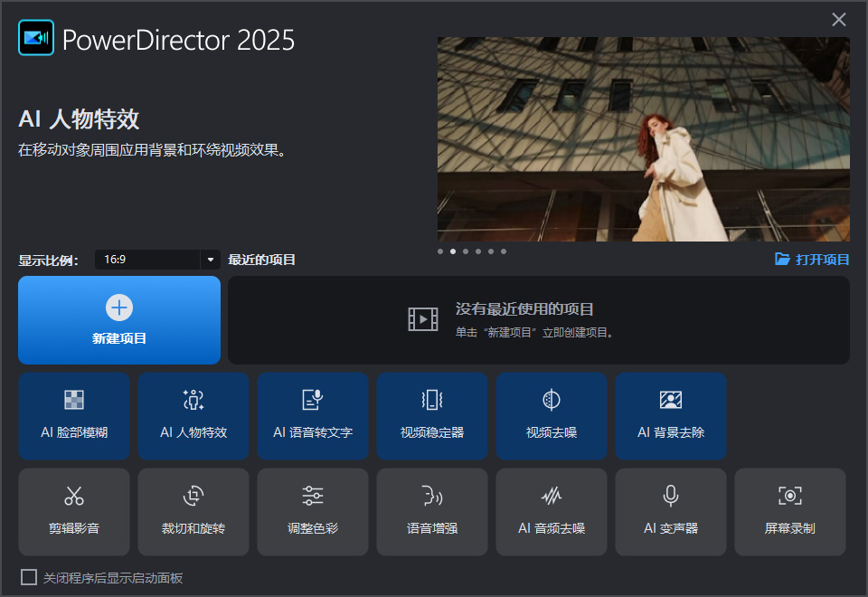Click the 打开项目 link

(811, 260)
